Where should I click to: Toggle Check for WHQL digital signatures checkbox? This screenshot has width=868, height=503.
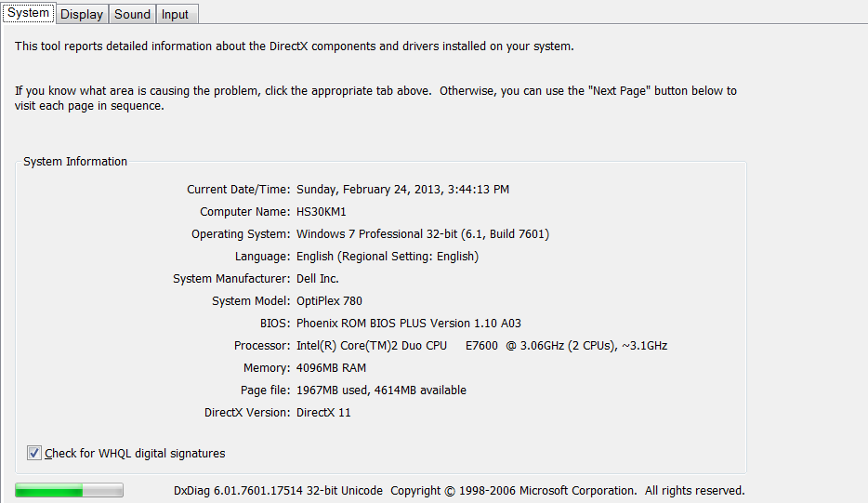[34, 454]
